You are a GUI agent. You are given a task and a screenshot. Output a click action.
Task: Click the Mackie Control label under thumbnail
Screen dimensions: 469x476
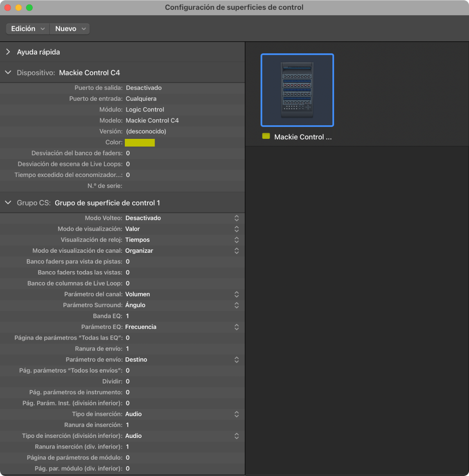coord(303,137)
